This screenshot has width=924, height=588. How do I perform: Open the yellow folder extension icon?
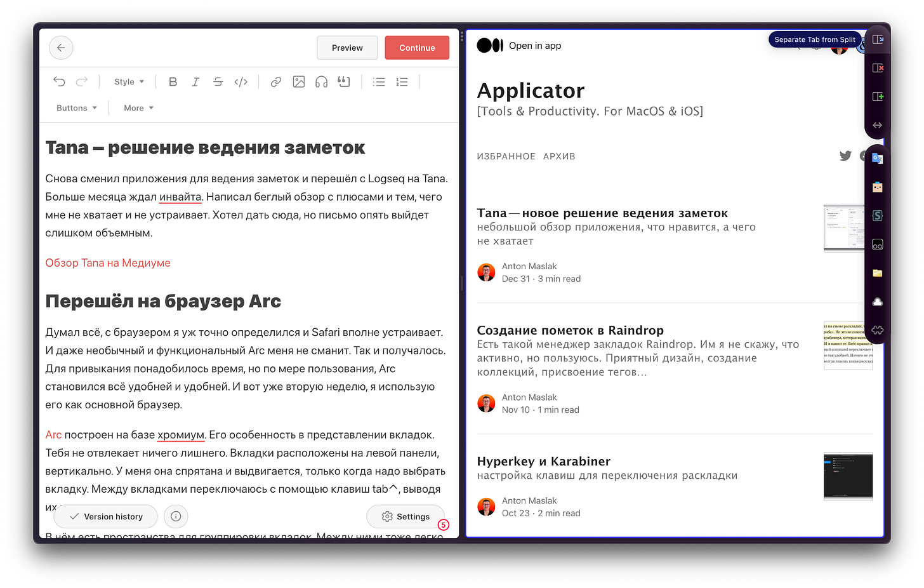point(878,273)
